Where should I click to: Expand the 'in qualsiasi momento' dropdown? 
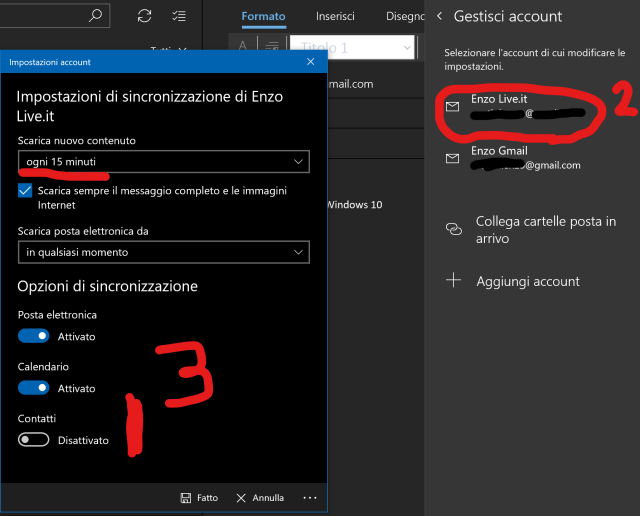[x=164, y=253]
